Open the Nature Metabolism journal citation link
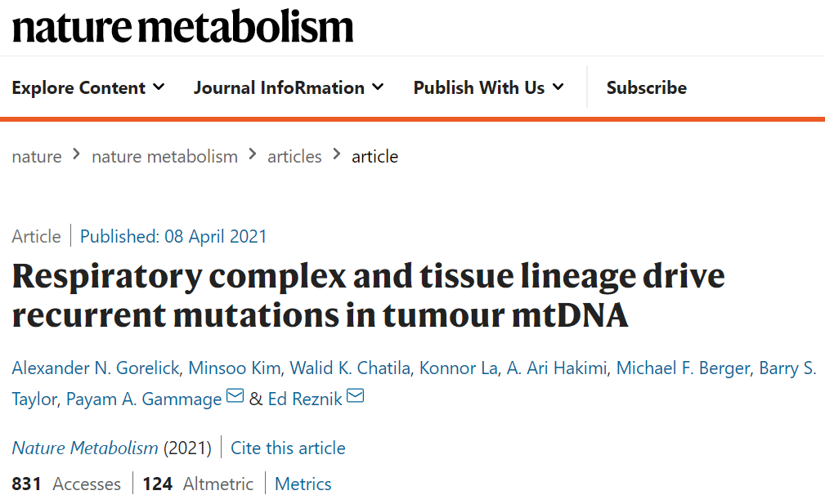The width and height of the screenshot is (825, 504). click(x=85, y=448)
